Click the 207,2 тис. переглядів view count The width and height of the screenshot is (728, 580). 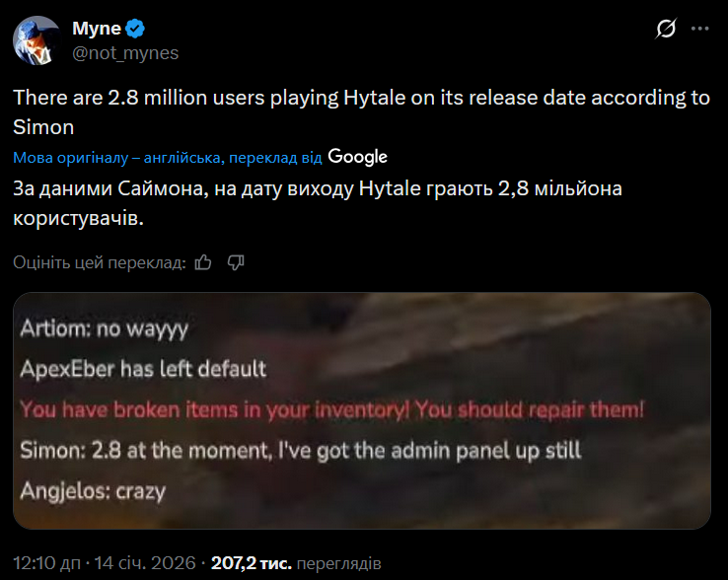tap(292, 563)
